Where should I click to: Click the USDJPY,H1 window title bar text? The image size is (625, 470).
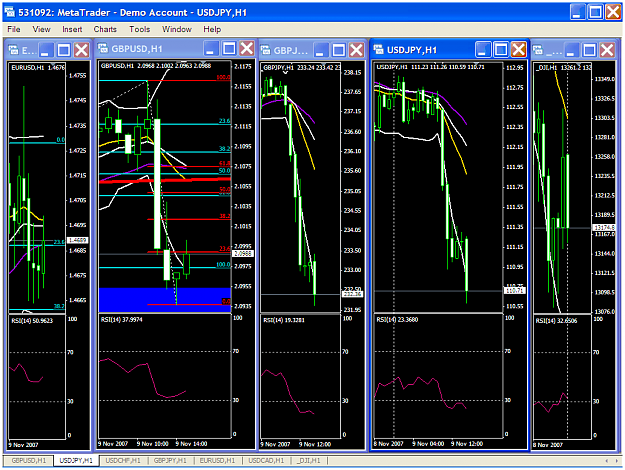pyautogui.click(x=412, y=50)
